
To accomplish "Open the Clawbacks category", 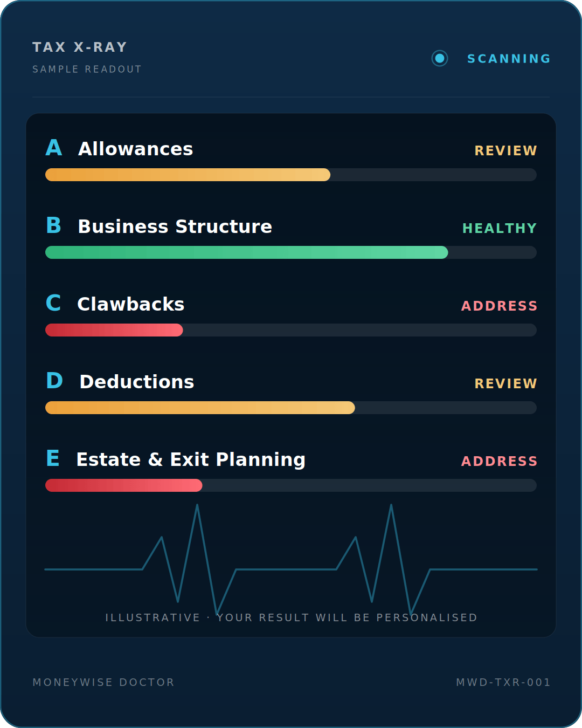I will click(x=131, y=304).
